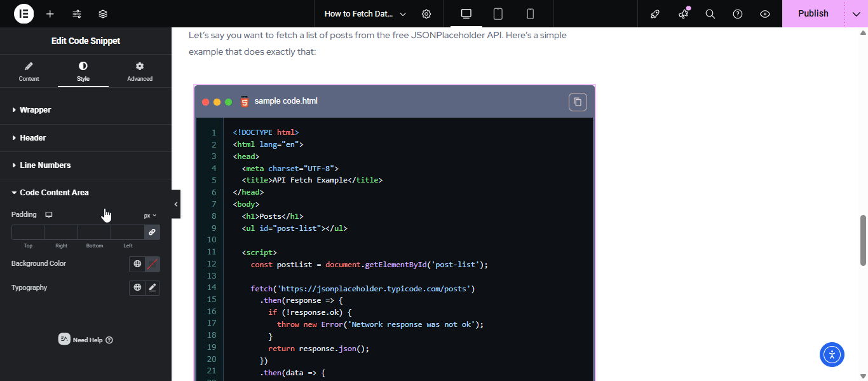Click the rocket launch icon
The image size is (868, 381).
tap(655, 13)
